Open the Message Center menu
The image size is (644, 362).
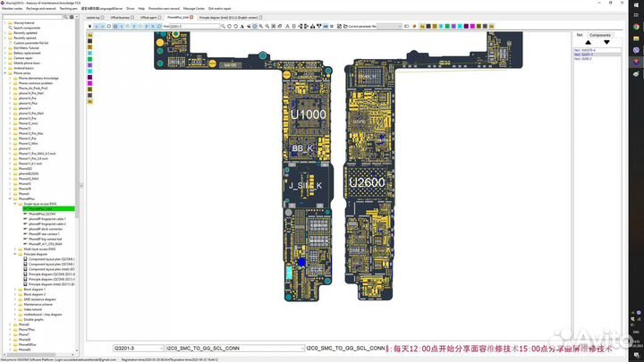tap(194, 7)
